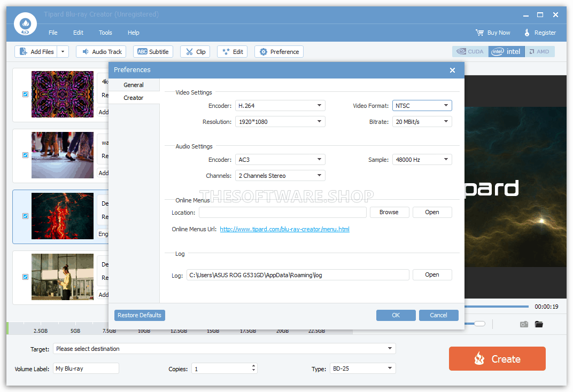Uncheck the walking feet video checkbox
573x392 pixels.
tap(25, 155)
